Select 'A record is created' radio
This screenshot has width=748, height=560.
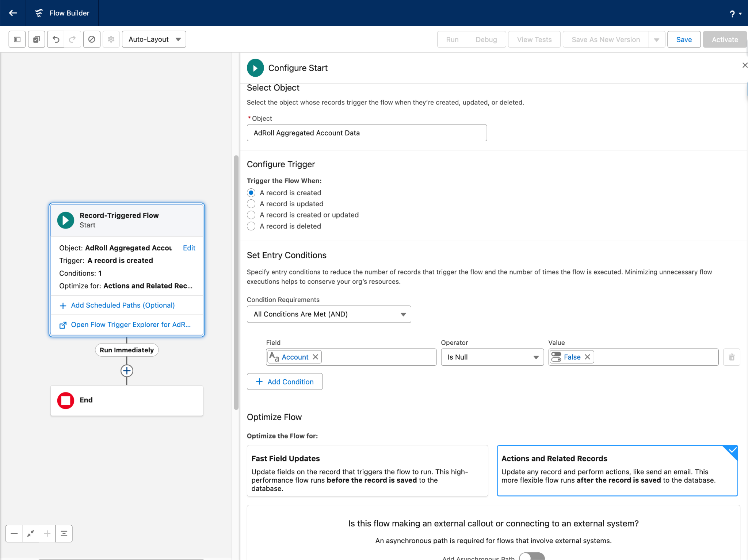point(251,193)
